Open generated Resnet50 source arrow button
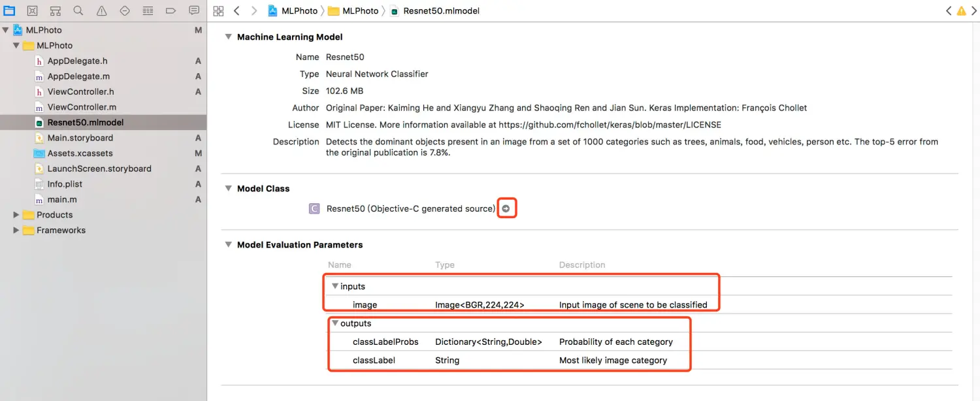The width and height of the screenshot is (980, 401). 506,208
